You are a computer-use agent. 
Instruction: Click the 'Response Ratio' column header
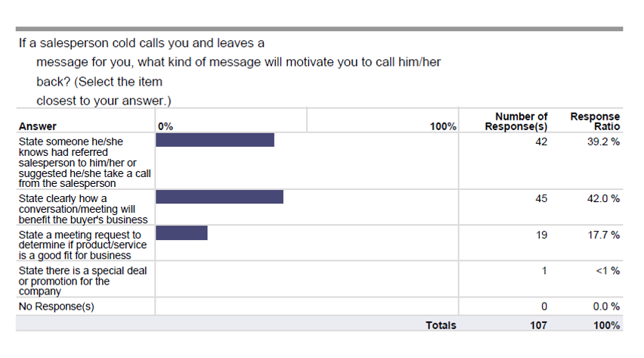(x=595, y=121)
